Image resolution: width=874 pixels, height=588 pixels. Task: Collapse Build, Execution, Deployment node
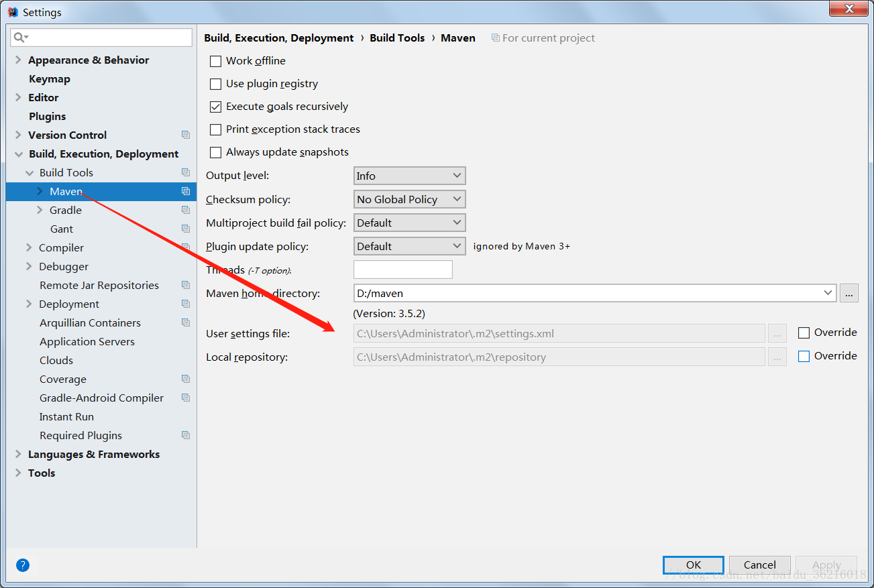(x=18, y=154)
